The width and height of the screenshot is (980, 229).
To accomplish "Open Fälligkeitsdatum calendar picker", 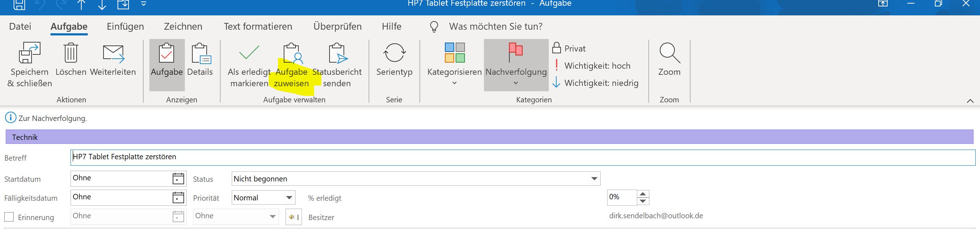I will point(178,198).
